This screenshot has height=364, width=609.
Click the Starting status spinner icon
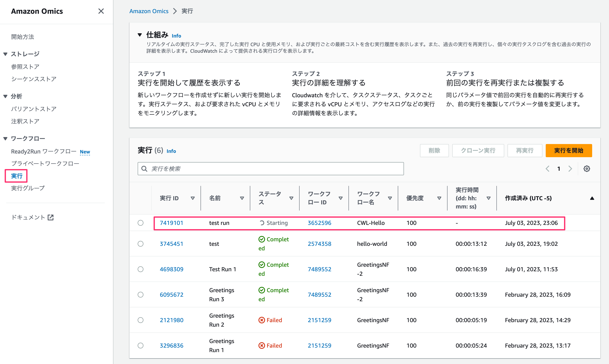262,223
